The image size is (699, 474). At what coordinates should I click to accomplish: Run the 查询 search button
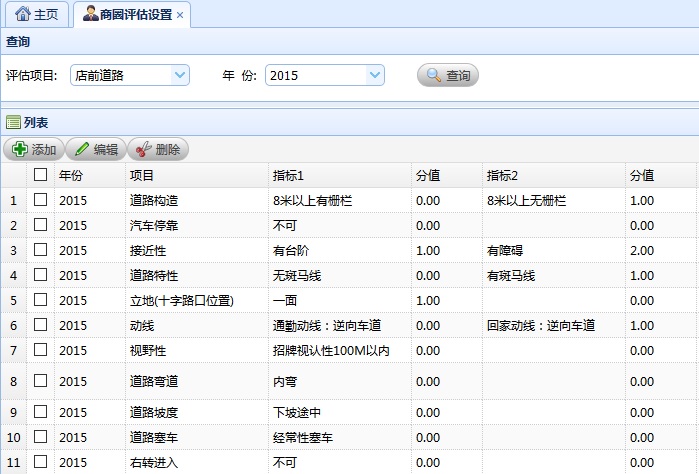click(x=448, y=75)
